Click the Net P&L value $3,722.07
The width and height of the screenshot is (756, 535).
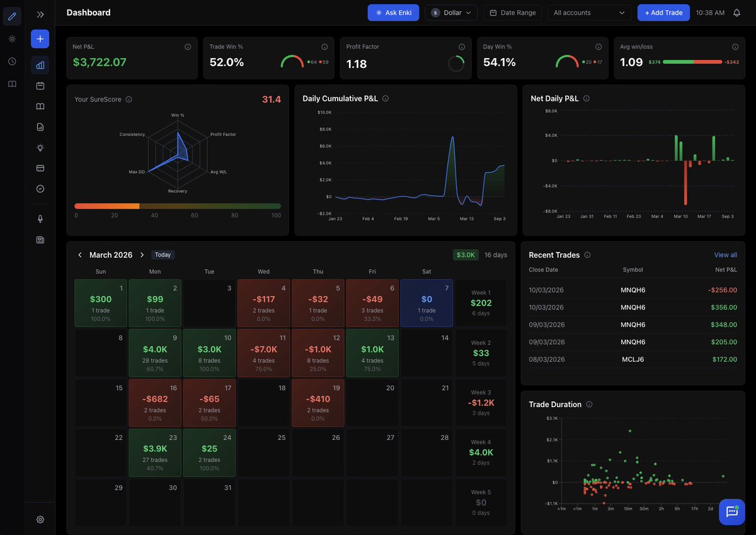pyautogui.click(x=100, y=62)
